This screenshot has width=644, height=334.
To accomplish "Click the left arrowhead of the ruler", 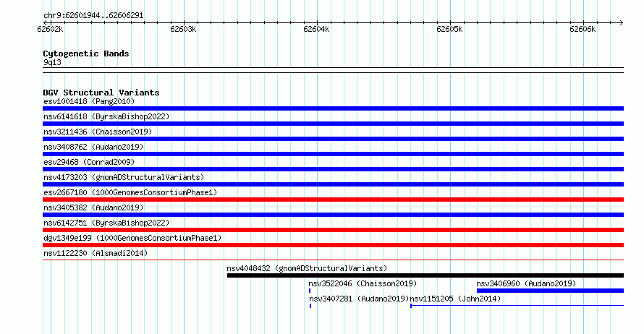I will pyautogui.click(x=45, y=23).
